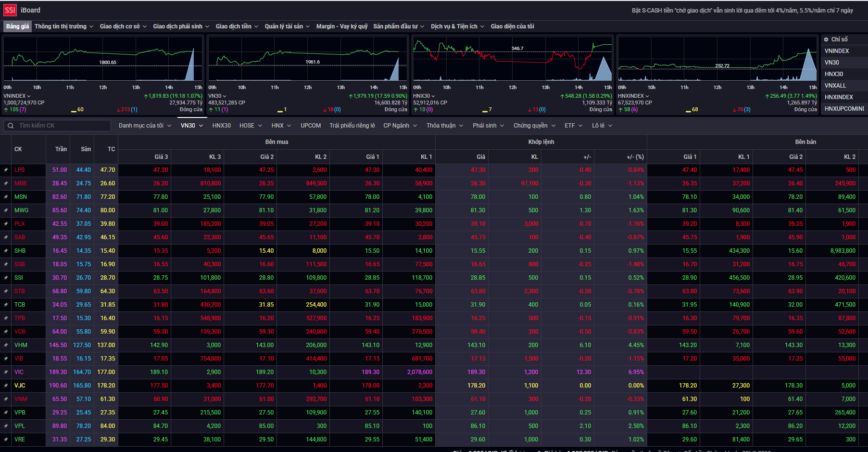Select HNX30 in the Chỉ số list
The height and width of the screenshot is (452, 868).
tap(834, 74)
